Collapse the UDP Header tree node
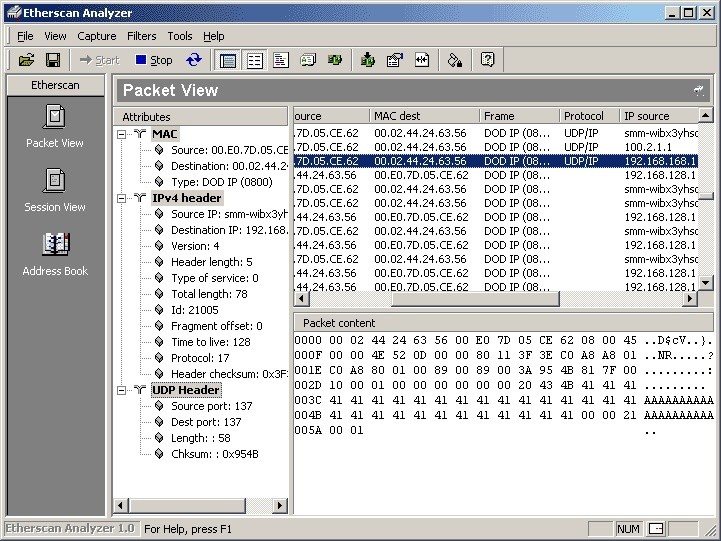 (x=122, y=390)
